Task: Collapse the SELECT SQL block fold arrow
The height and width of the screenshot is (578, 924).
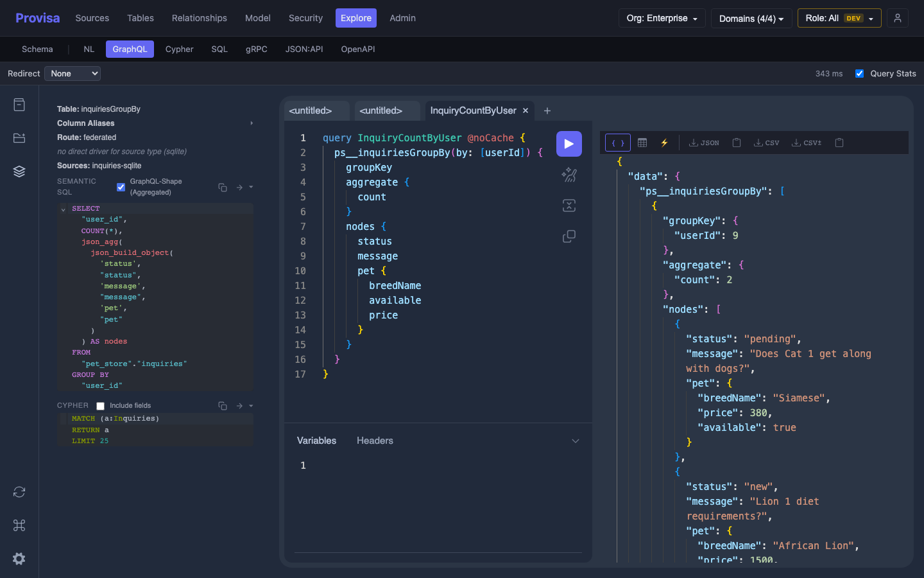Action: 63,209
